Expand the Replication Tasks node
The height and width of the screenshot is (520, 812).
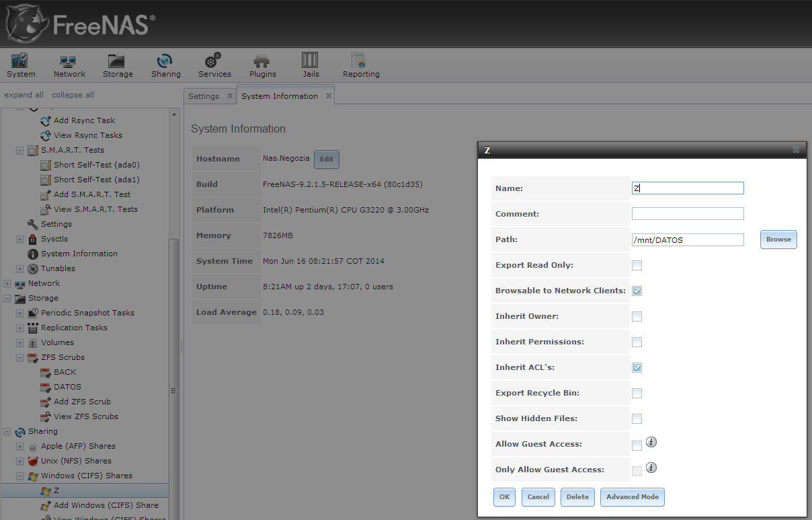point(19,328)
